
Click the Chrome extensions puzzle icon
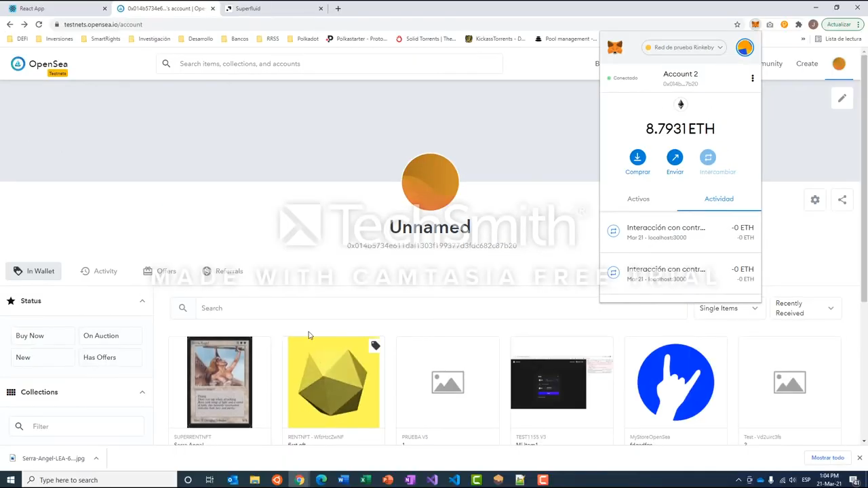tap(798, 24)
